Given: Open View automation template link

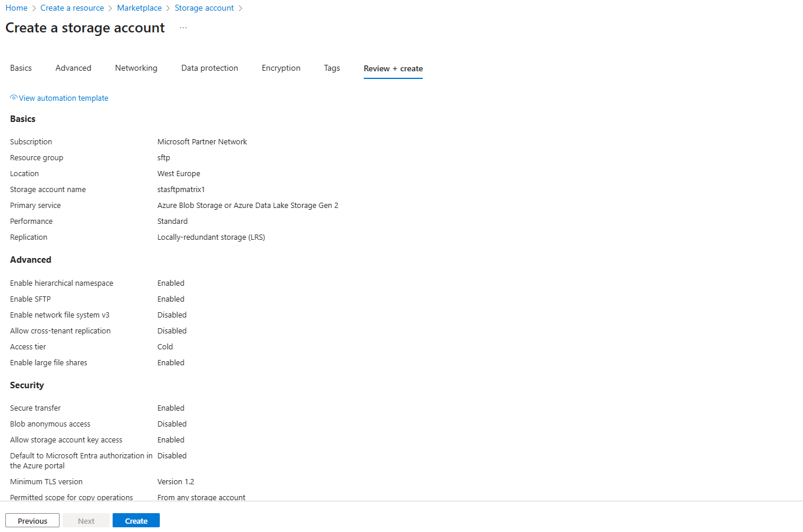Looking at the screenshot, I should 64,98.
